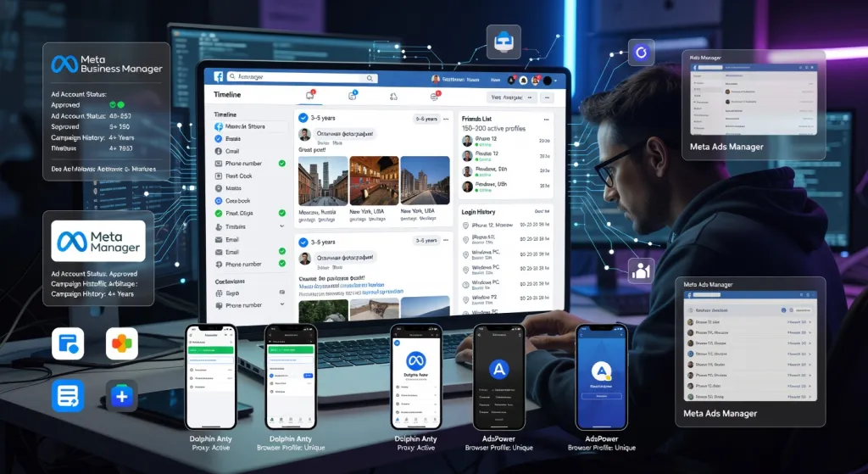This screenshot has width=868, height=474.
Task: Tap the small blue button on second phone
Action: tap(309, 376)
